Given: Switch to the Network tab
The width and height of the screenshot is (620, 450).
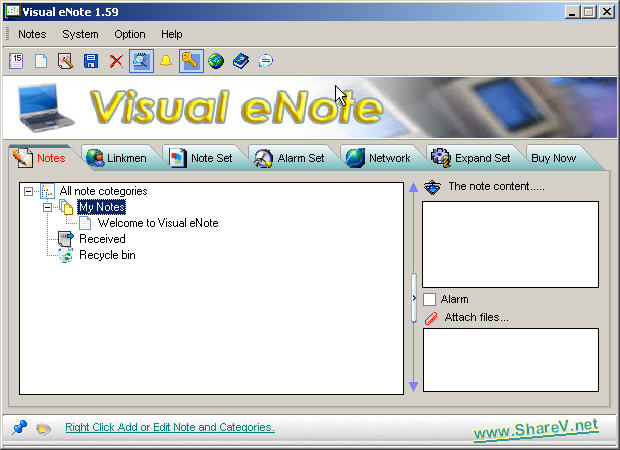Looking at the screenshot, I should click(380, 158).
